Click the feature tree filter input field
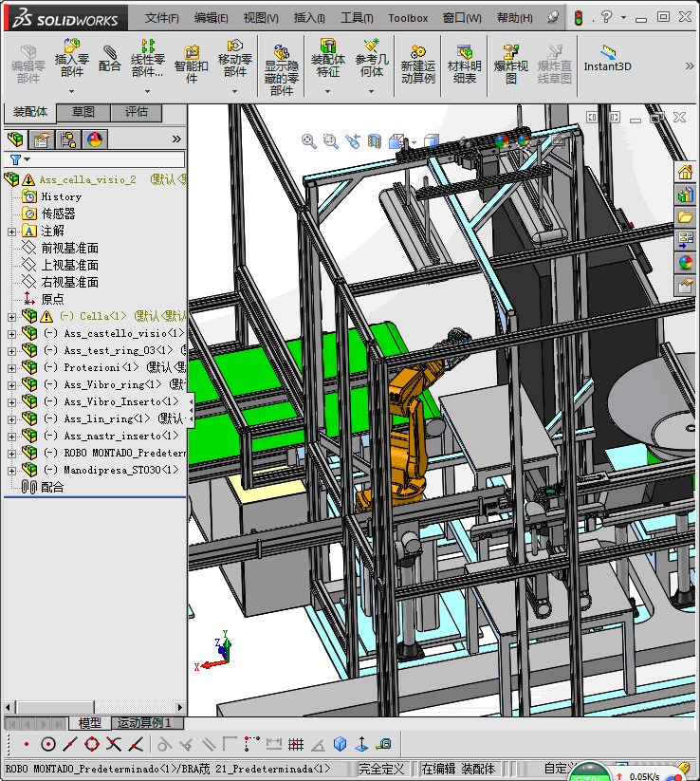700x781 pixels. pyautogui.click(x=106, y=159)
